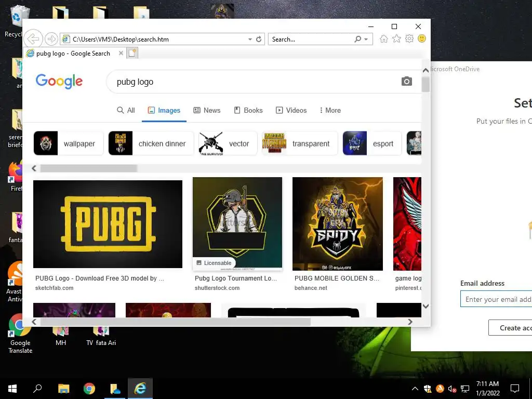Open a new tab with the blank tab button
The image size is (532, 399).
(132, 53)
